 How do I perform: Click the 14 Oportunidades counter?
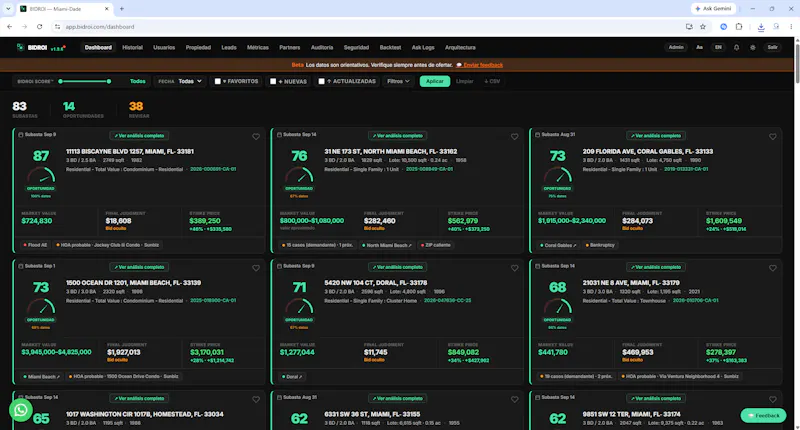tap(83, 109)
